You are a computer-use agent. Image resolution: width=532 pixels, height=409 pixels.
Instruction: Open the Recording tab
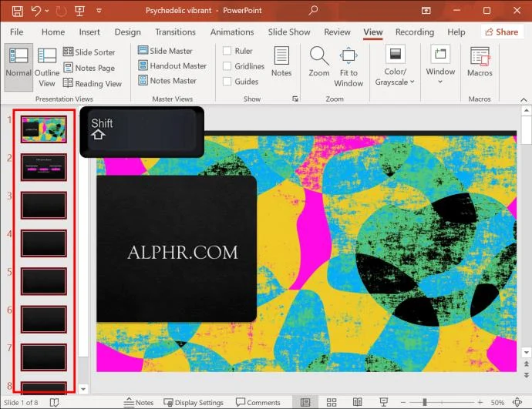[415, 32]
